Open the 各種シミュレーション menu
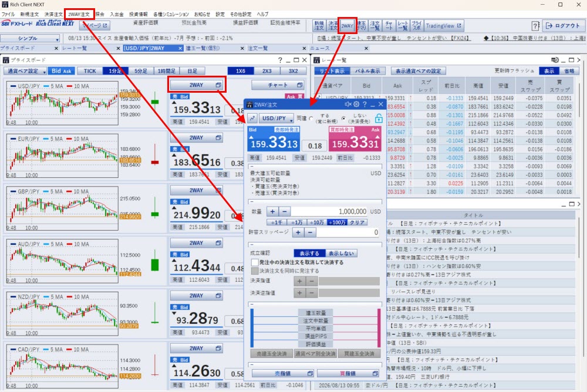 [x=171, y=14]
